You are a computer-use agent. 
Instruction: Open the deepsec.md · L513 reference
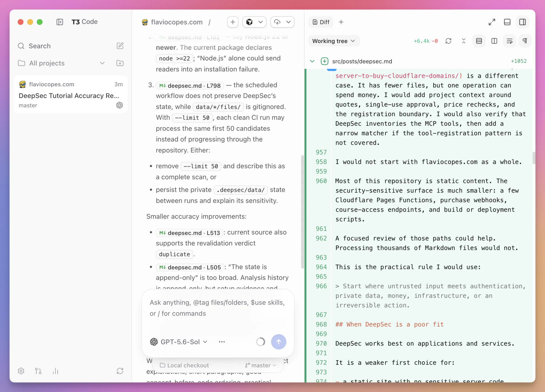click(190, 233)
